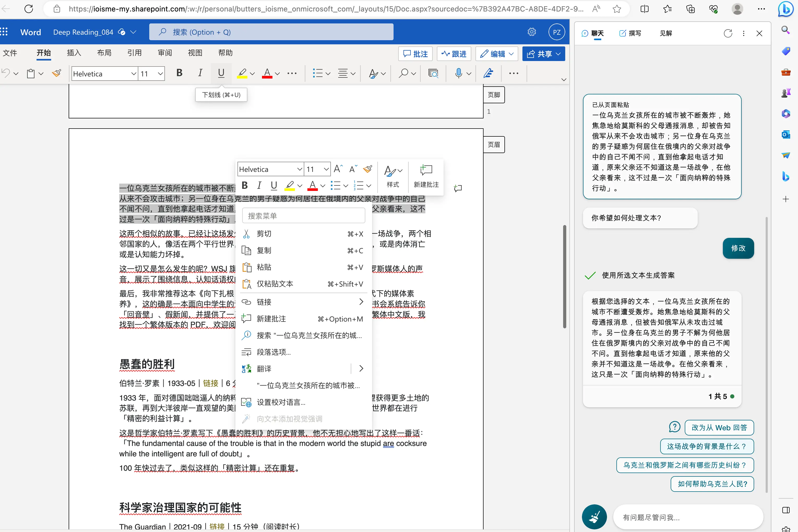Click the Paste clipboard icon in the ribbon
The width and height of the screenshot is (798, 532).
pyautogui.click(x=31, y=74)
